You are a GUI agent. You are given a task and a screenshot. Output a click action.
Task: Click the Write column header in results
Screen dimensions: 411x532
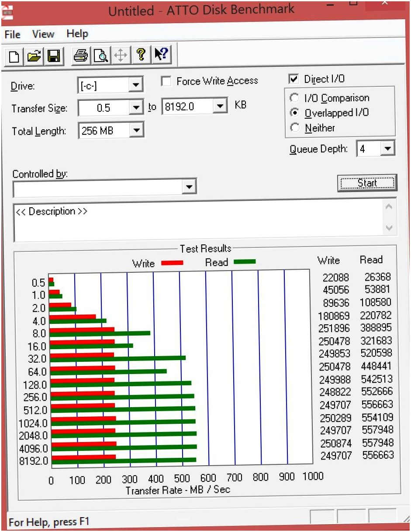coord(328,261)
